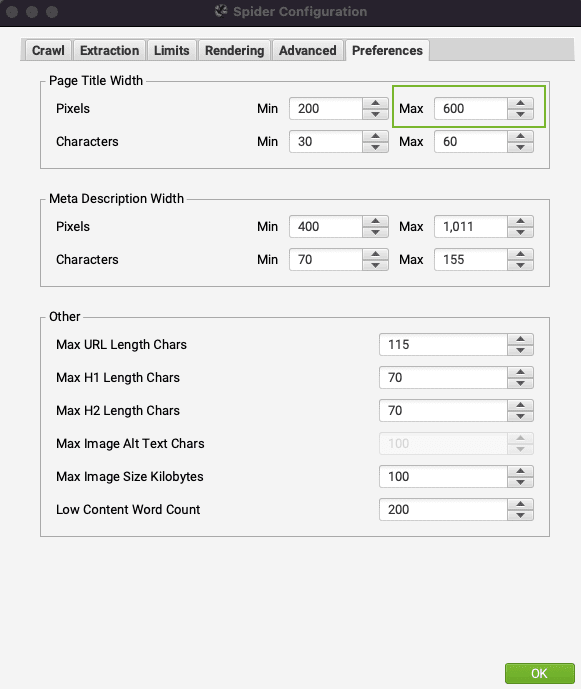Decrease Page Title Characters Max value
This screenshot has width=581, height=689.
click(520, 147)
